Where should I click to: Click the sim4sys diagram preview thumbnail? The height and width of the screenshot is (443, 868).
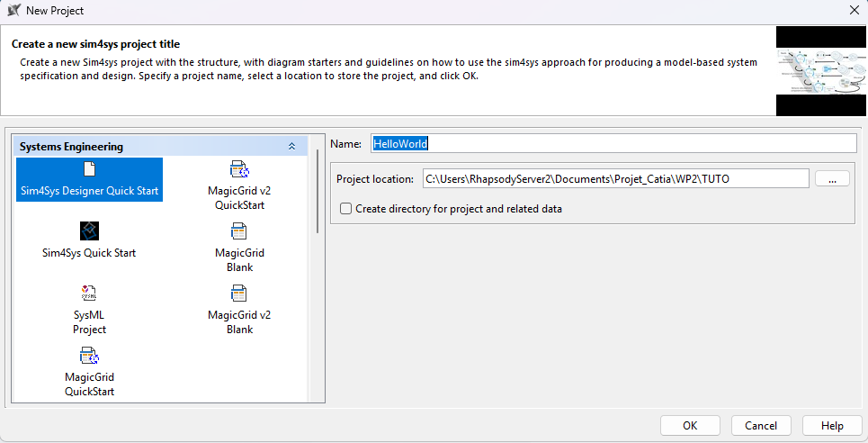click(x=821, y=71)
